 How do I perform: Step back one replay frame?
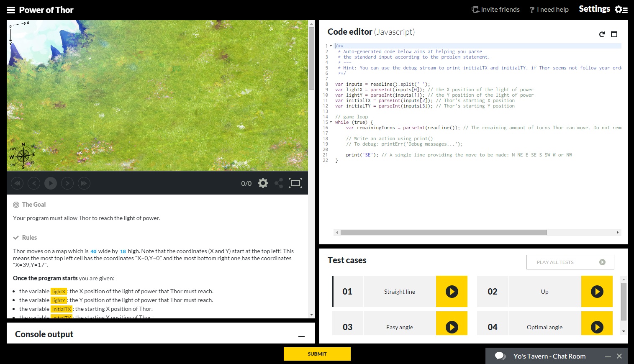(x=34, y=183)
